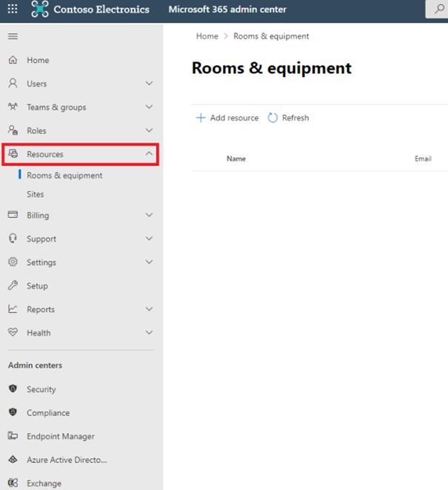Expand the Billing chevron
The width and height of the screenshot is (448, 490).
(149, 215)
